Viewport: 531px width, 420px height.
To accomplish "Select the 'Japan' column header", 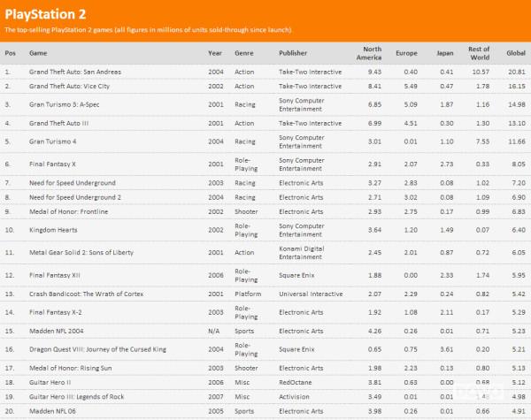I will [445, 53].
